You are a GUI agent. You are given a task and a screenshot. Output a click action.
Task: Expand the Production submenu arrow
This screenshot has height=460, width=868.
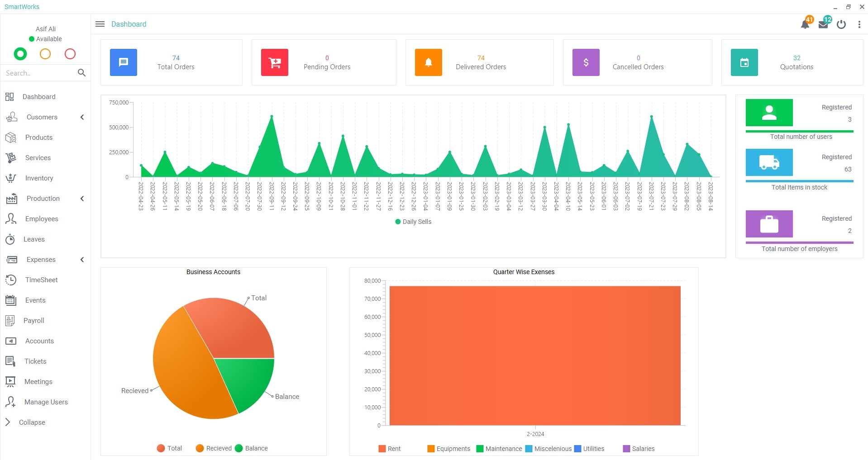click(82, 199)
